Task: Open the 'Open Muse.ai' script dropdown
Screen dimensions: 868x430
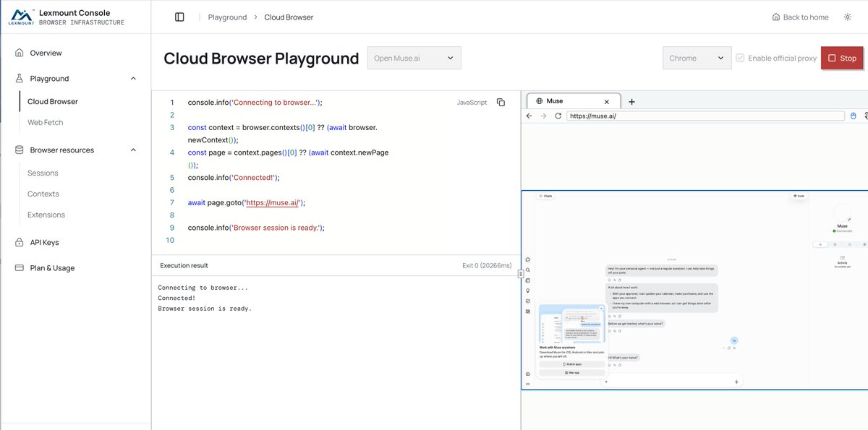Action: [414, 58]
